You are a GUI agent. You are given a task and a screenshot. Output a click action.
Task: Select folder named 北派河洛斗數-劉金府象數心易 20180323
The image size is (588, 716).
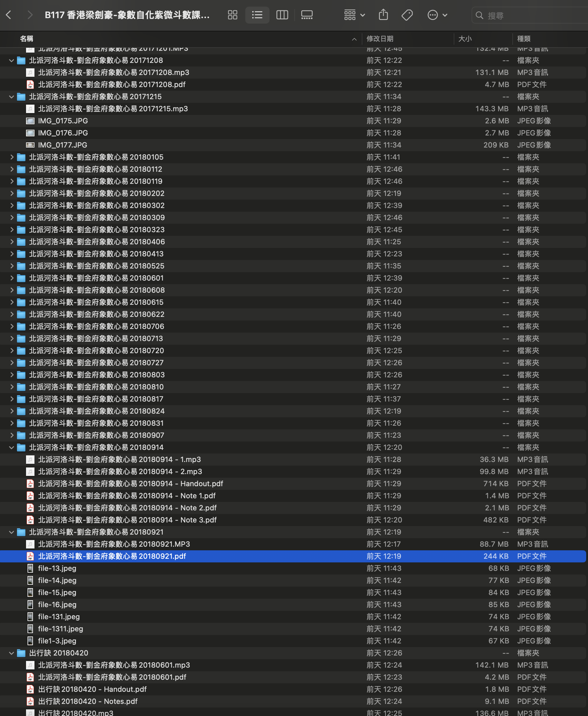[96, 230]
